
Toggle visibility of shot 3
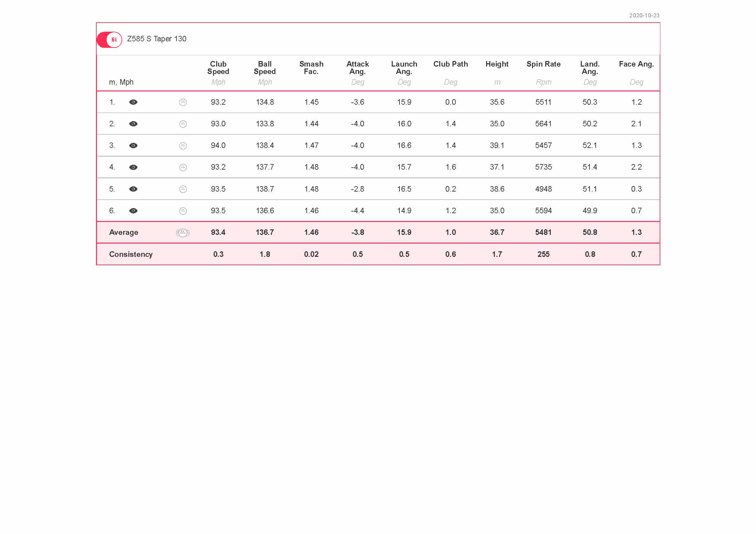[x=133, y=145]
